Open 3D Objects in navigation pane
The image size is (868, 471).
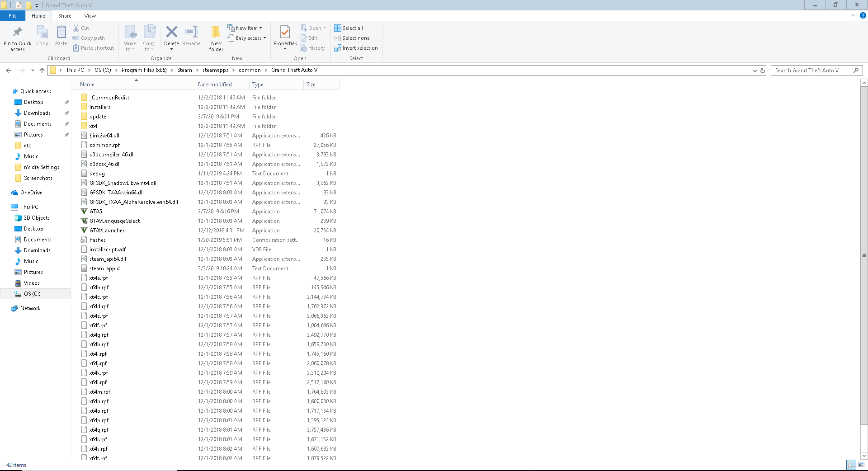click(37, 218)
